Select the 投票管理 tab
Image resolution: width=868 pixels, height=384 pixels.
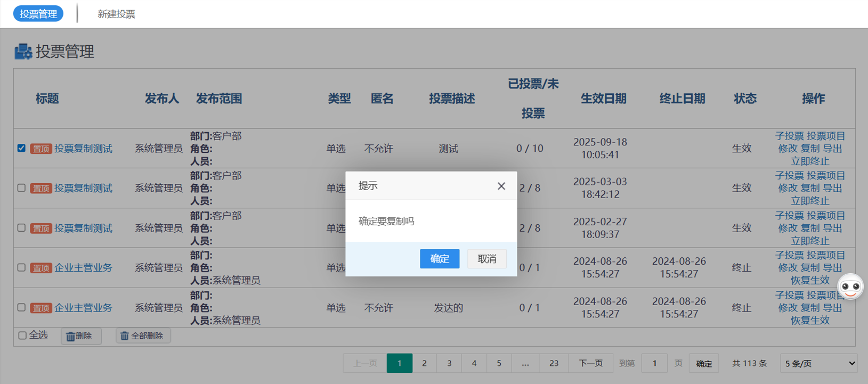coord(38,14)
